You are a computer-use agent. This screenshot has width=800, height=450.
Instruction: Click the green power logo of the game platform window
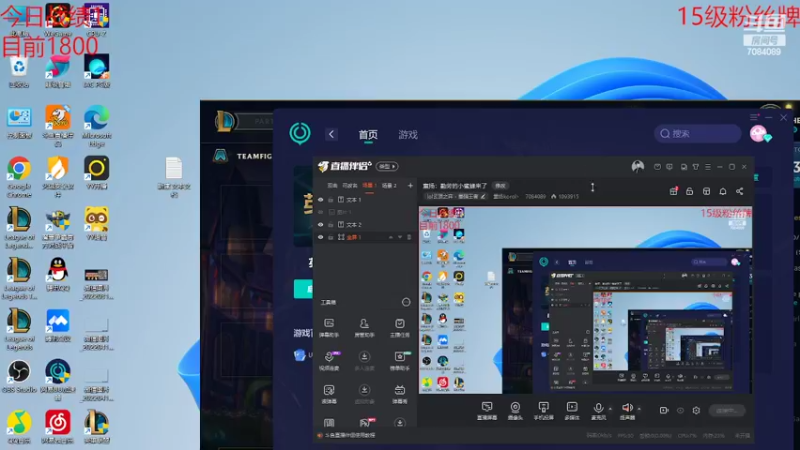pyautogui.click(x=300, y=133)
